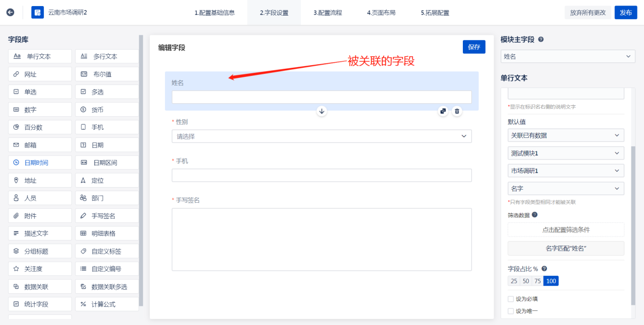This screenshot has height=325, width=644.
Task: Pick the 定位 field type
Action: click(107, 181)
